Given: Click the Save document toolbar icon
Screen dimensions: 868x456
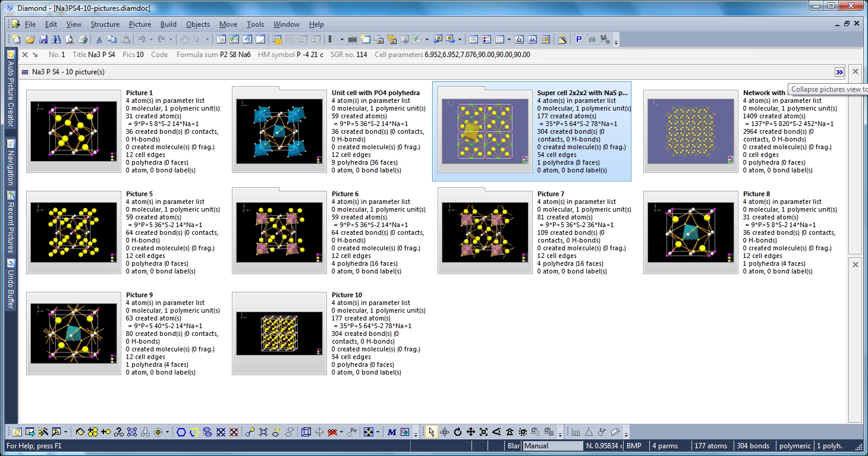Looking at the screenshot, I should coord(43,39).
